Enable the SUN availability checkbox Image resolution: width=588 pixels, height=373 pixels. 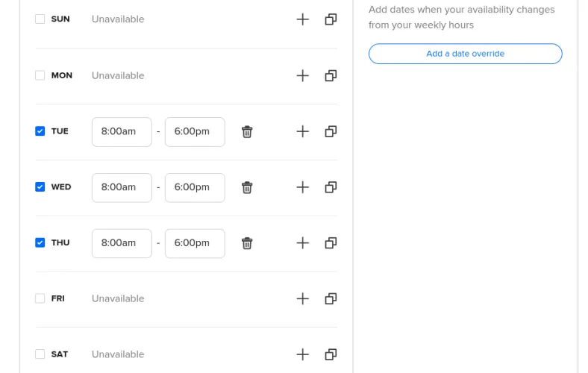point(40,19)
